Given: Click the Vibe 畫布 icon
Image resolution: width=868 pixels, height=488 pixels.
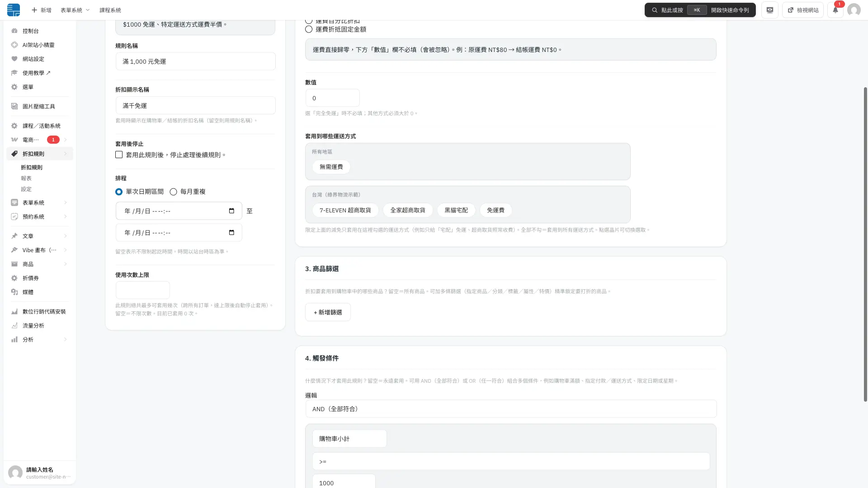Looking at the screenshot, I should [x=14, y=250].
